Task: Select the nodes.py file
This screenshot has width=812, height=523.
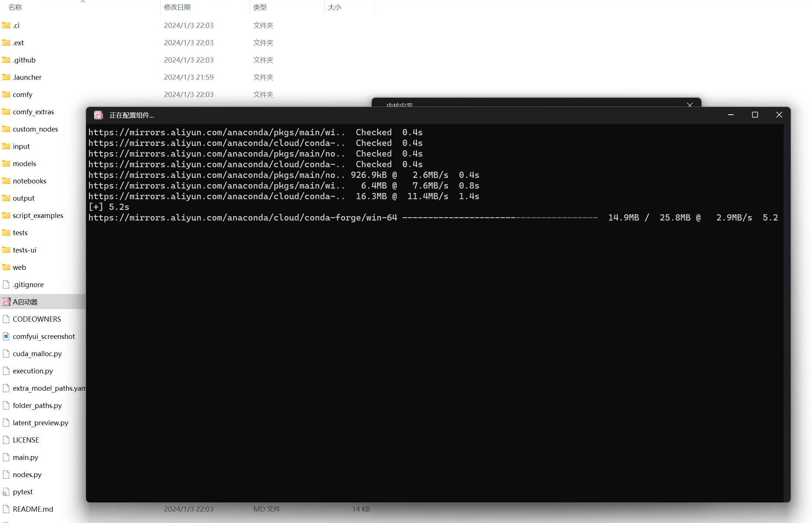Action: [27, 474]
